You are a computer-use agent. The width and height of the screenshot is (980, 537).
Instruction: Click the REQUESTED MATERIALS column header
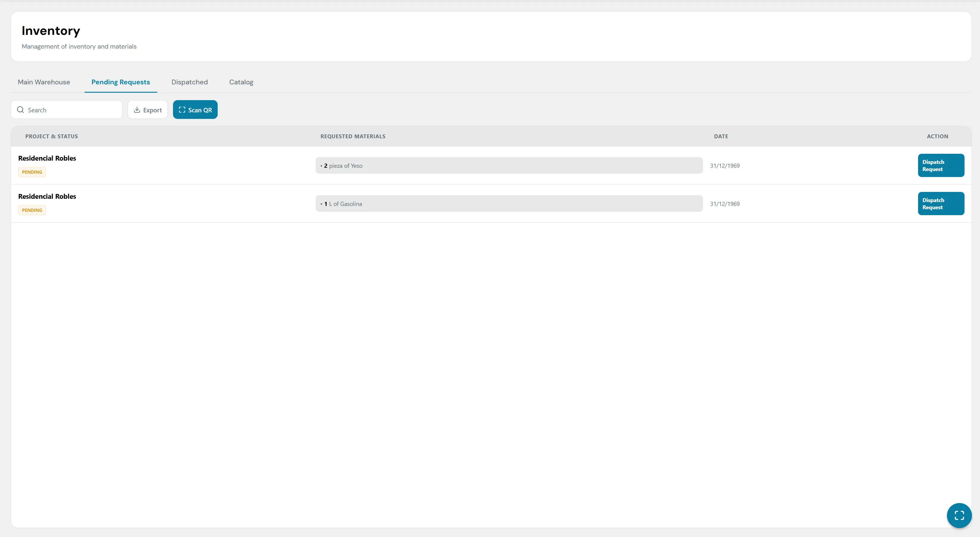pos(353,136)
